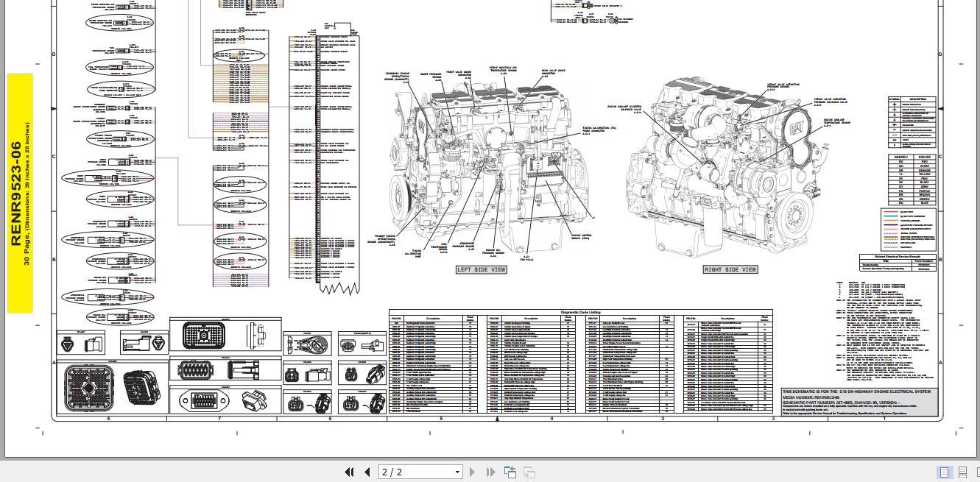Click the Diagnostic Code Listing table header
This screenshot has height=482, width=980.
tap(582, 312)
